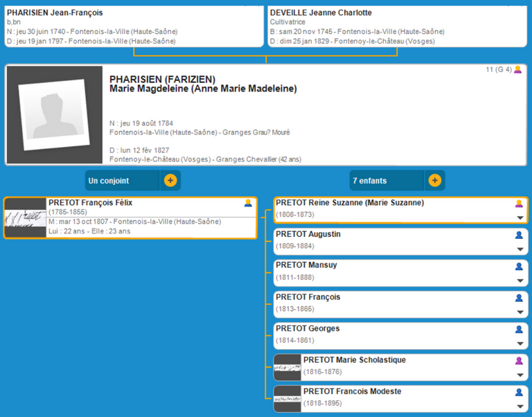Screen dimensions: 532x417
Task: Click the female icon for Reine Suzanne
Action: [x=519, y=204]
